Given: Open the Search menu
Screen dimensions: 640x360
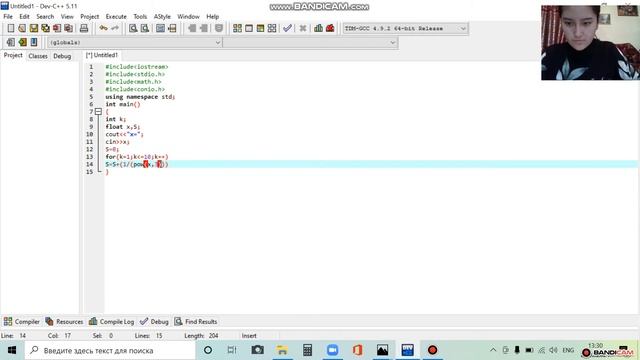Looking at the screenshot, I should pyautogui.click(x=45, y=17).
